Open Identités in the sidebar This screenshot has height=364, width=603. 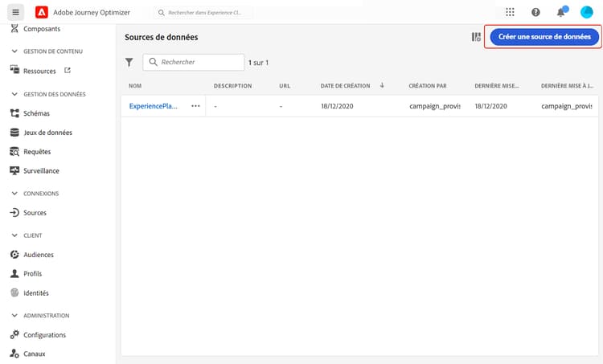pos(36,293)
